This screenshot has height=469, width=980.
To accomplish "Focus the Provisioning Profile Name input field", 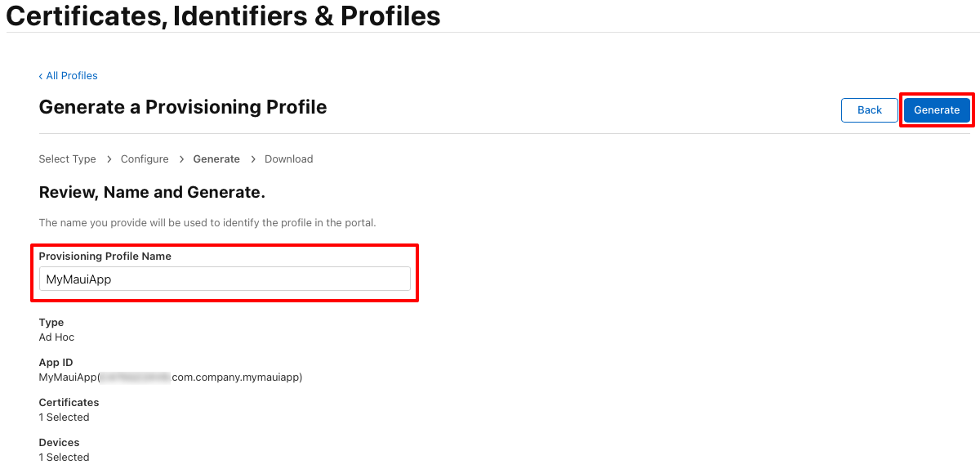I will tap(225, 279).
